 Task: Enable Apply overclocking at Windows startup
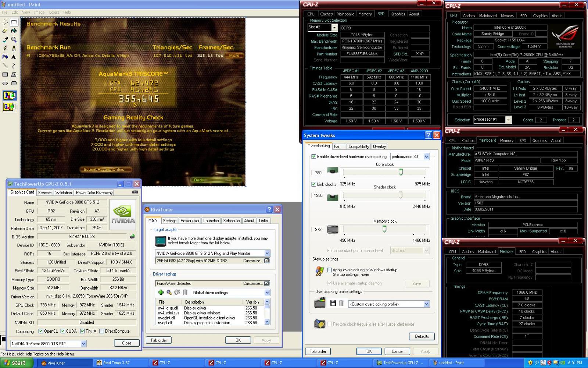point(330,270)
